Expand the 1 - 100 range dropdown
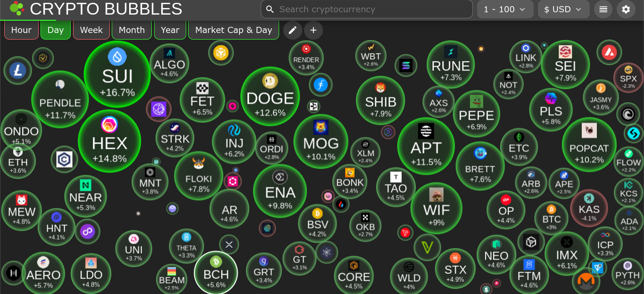The width and height of the screenshot is (644, 294). tap(505, 9)
